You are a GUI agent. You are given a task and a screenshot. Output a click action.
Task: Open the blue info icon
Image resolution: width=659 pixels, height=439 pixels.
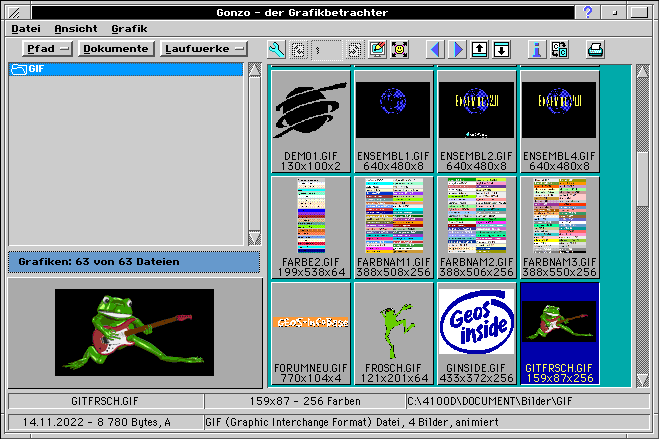[x=536, y=49]
